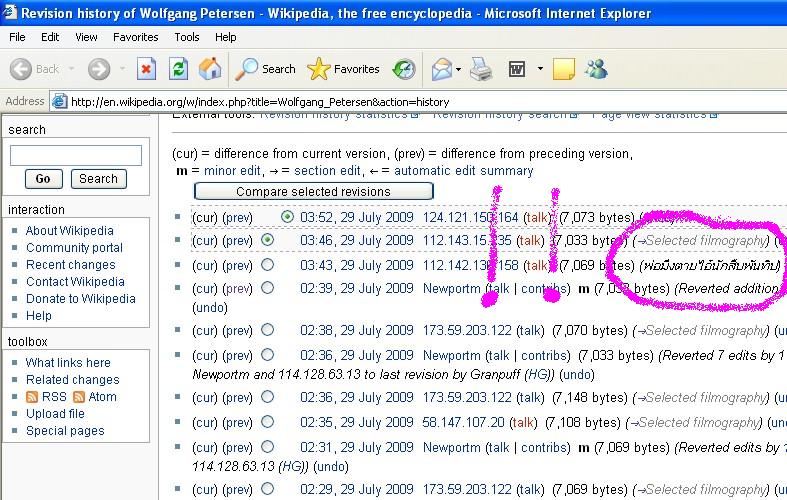Image resolution: width=787 pixels, height=500 pixels.
Task: Open What links here link
Action: 68,363
